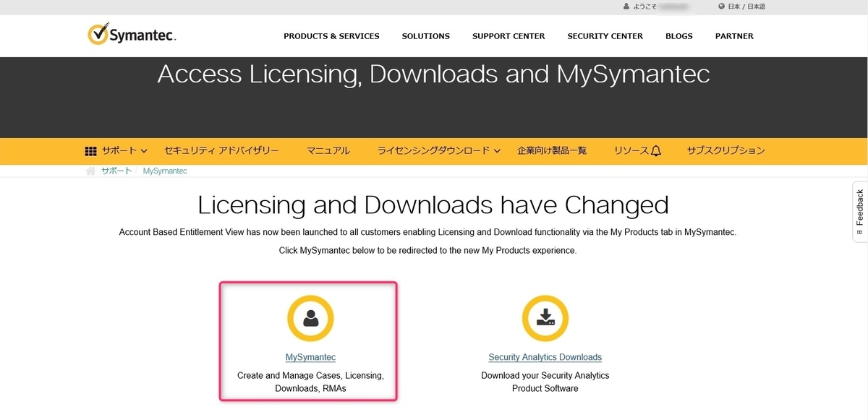This screenshot has height=420, width=868.
Task: Click the Security Analytics Downloads link
Action: pyautogui.click(x=545, y=357)
